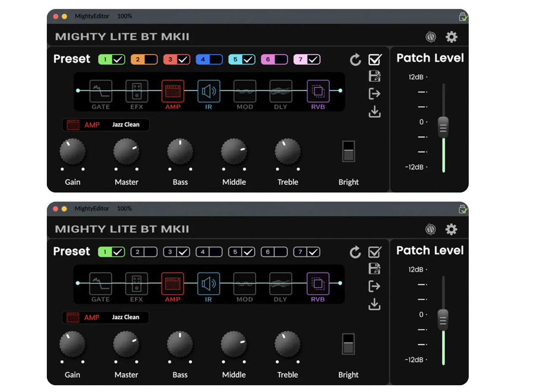538x392 pixels.
Task: Open the IR speaker block in the bottom window
Action: (208, 284)
